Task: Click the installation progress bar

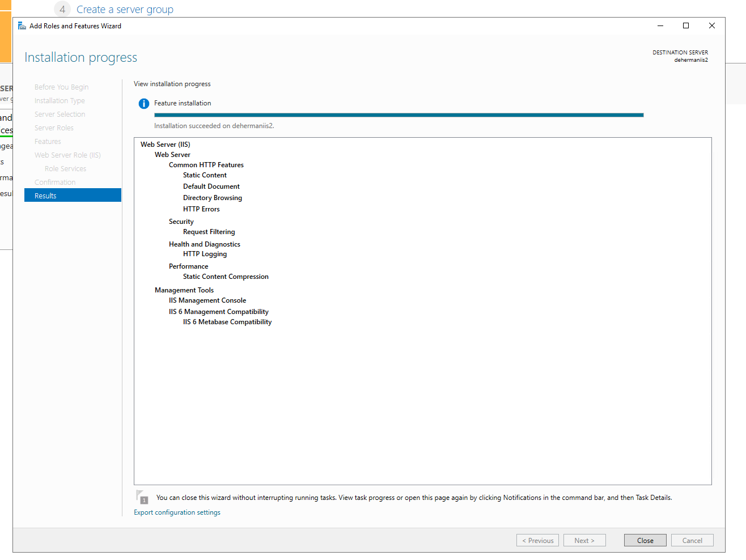Action: pos(399,115)
